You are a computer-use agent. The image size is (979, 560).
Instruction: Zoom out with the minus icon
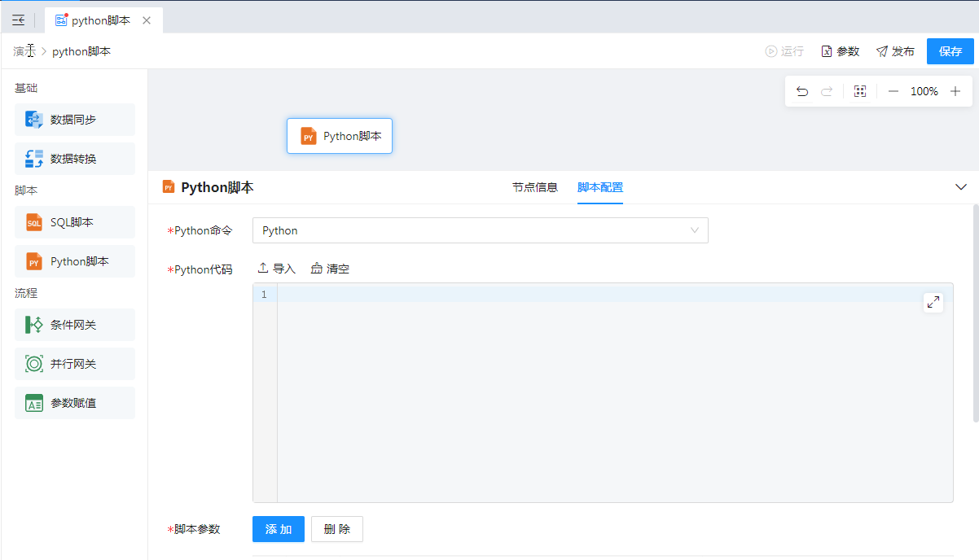click(893, 91)
